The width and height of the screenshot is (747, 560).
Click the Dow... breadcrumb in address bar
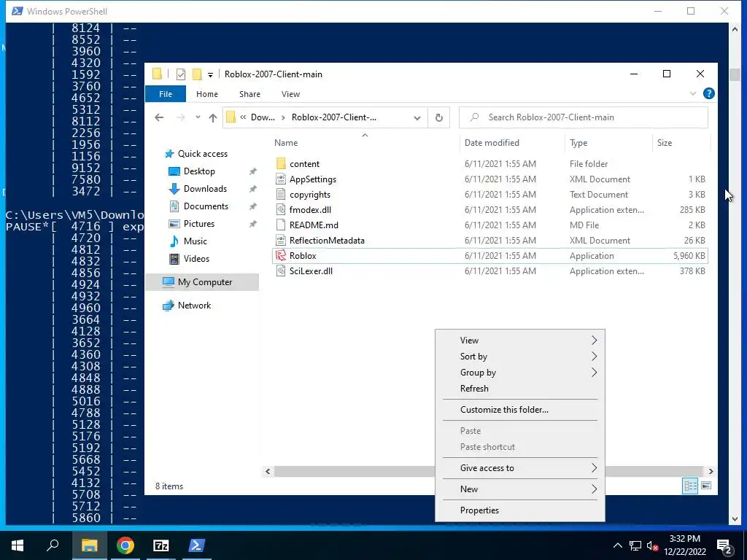pos(263,117)
